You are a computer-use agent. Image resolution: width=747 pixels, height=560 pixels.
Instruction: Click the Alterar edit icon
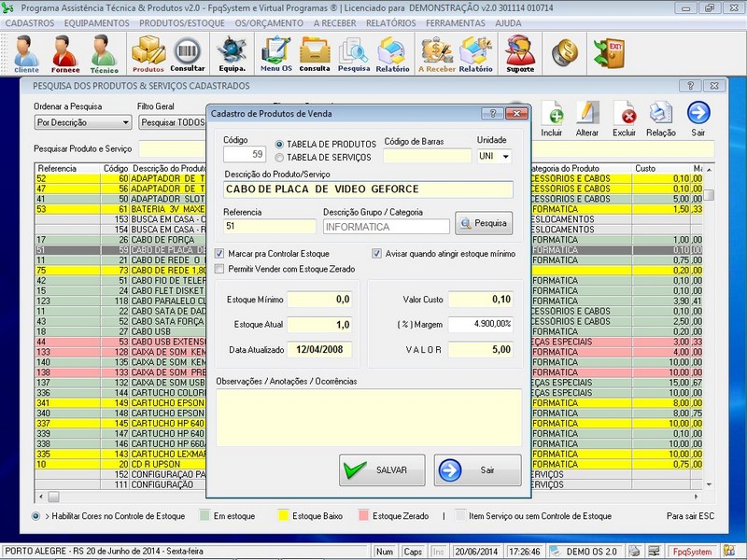(587, 119)
